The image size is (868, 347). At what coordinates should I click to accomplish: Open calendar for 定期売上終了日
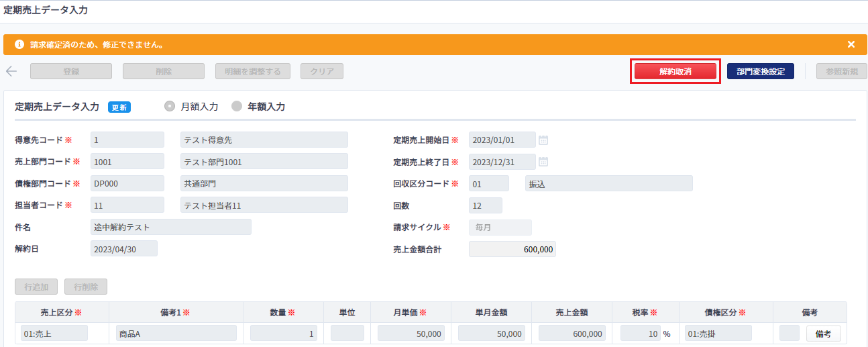[543, 162]
